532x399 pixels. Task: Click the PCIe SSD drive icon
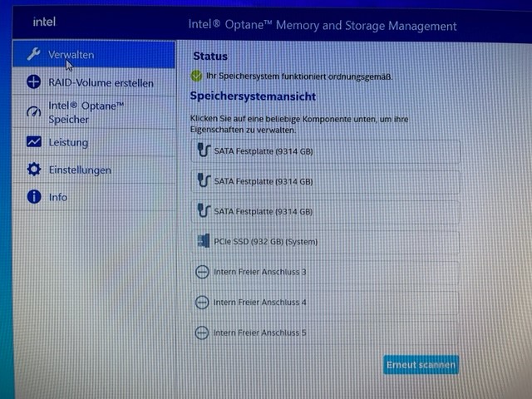click(x=203, y=241)
